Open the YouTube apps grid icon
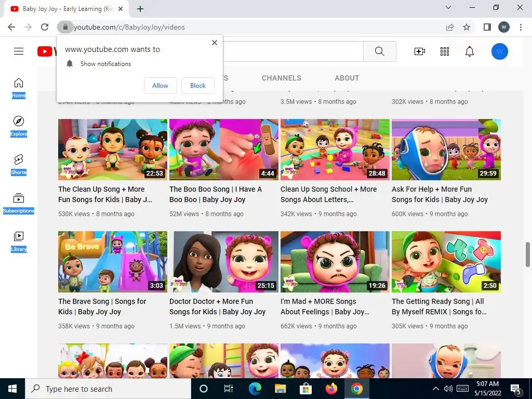The height and width of the screenshot is (399, 532). coord(445,51)
